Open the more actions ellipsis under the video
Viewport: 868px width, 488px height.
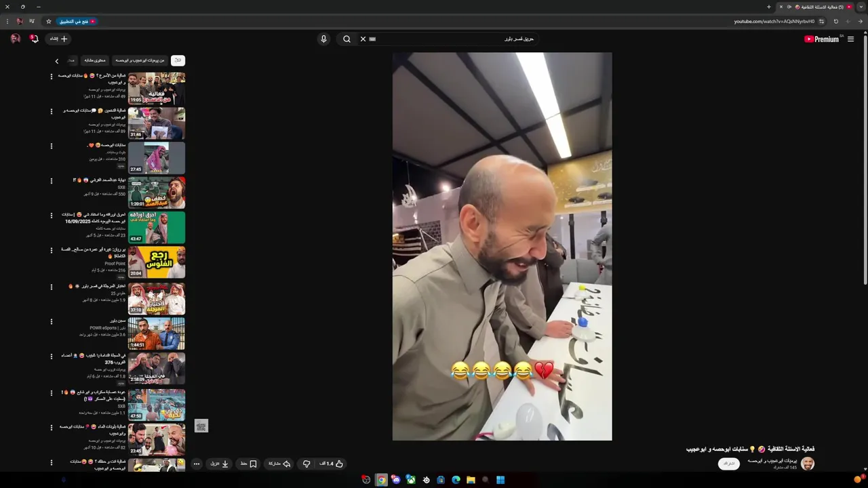click(x=197, y=464)
